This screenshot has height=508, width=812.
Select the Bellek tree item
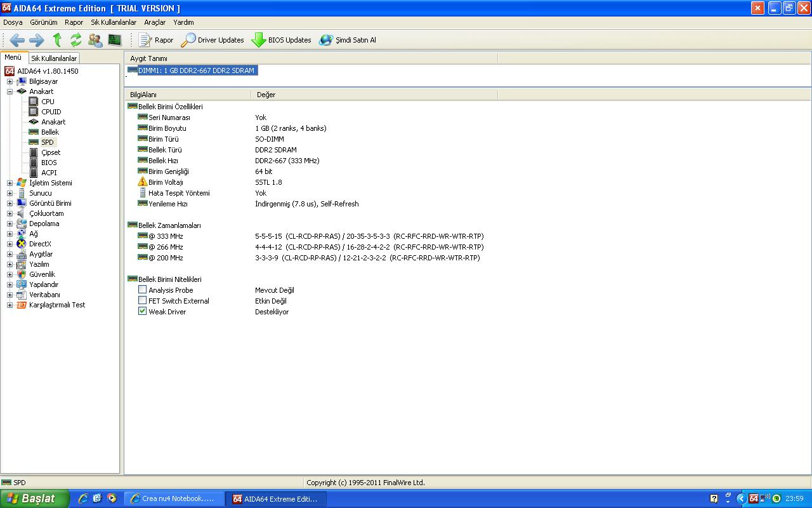click(49, 132)
